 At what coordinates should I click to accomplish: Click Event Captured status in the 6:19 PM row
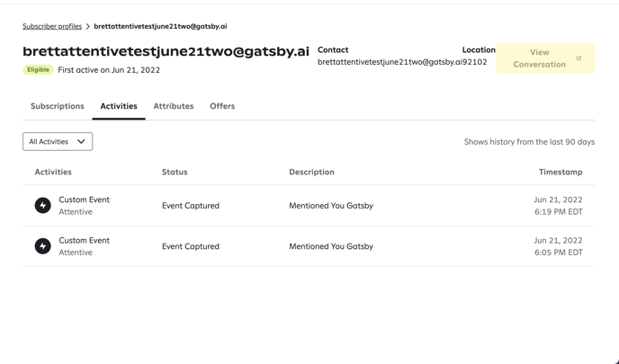[x=191, y=206]
